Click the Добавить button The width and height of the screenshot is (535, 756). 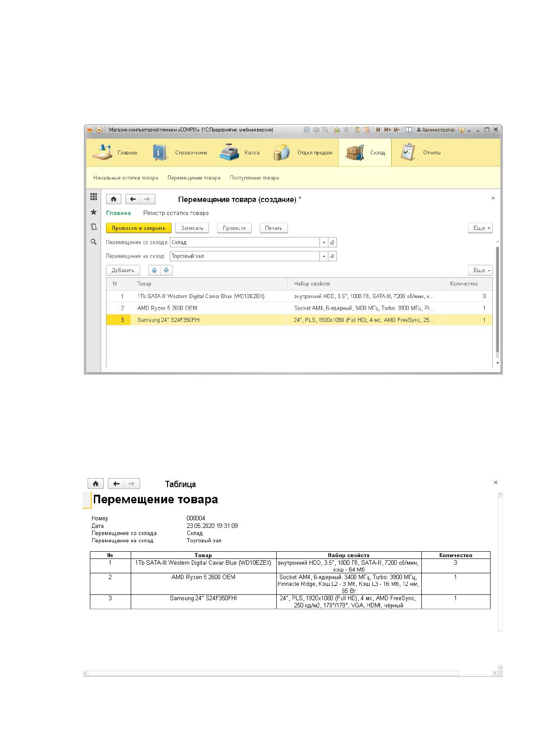click(x=123, y=270)
